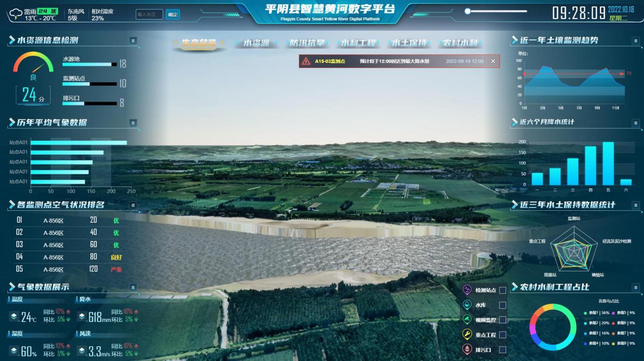Open the 各监测点空气状况排名 panel menu button
Viewport: 644px width, 361px height.
[x=133, y=205]
